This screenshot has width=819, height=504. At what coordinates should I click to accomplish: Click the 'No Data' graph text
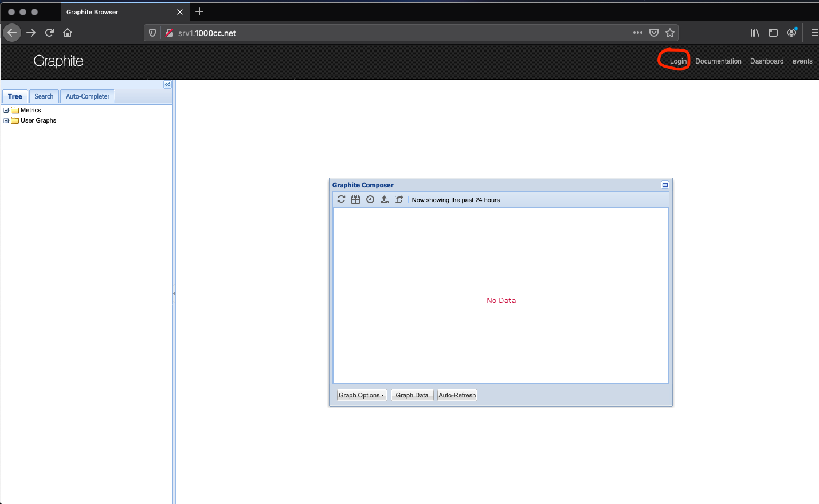pyautogui.click(x=501, y=300)
